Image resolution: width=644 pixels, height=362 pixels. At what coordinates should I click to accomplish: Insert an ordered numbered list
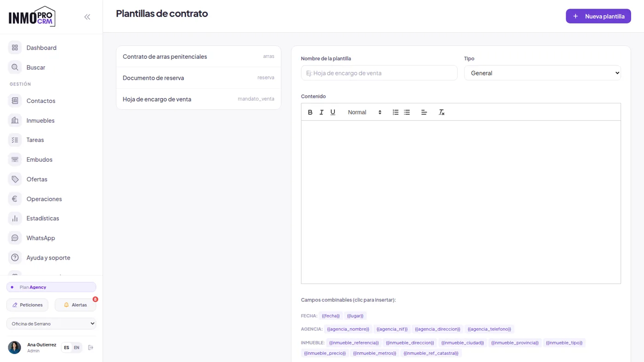click(396, 112)
